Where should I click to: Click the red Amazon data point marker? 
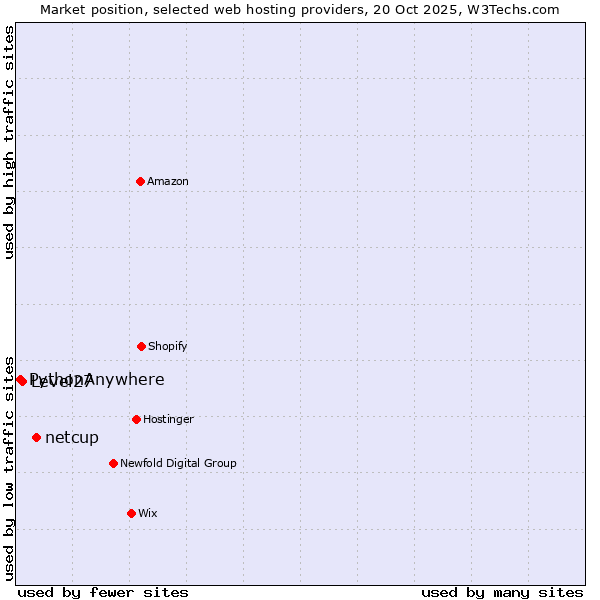click(x=140, y=181)
